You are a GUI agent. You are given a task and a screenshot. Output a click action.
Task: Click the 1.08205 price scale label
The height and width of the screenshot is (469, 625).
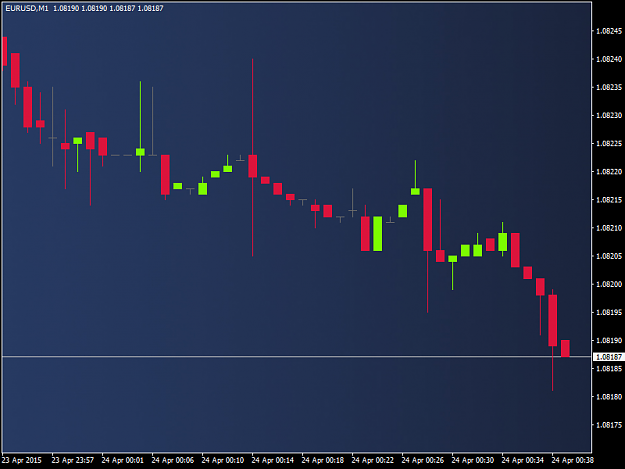pos(609,256)
